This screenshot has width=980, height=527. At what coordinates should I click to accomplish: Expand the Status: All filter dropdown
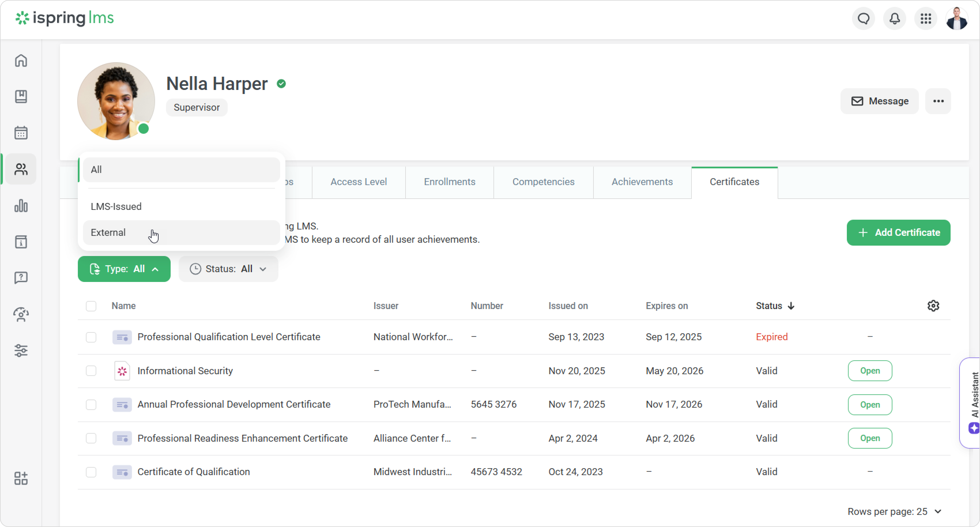pos(228,269)
